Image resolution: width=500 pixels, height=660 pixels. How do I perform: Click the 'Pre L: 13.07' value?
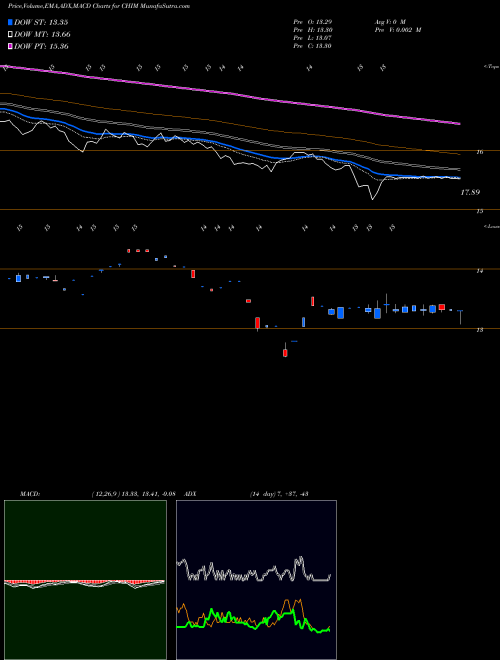pos(313,38)
